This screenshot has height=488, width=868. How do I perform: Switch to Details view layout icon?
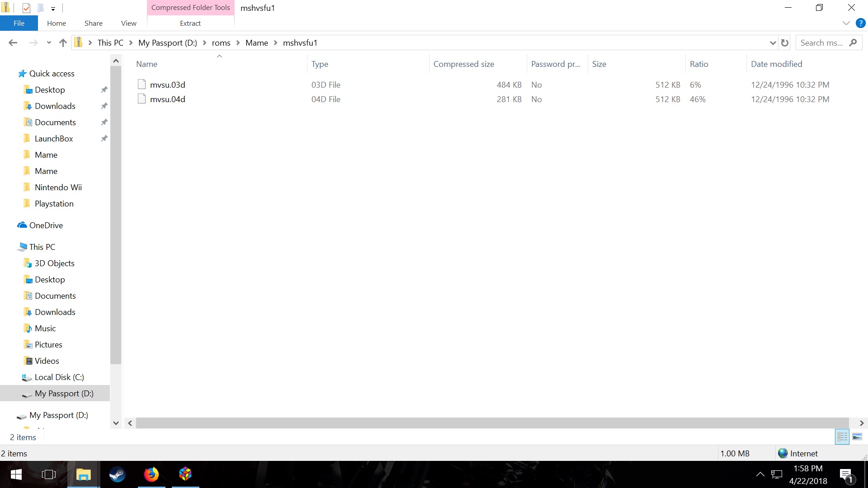(x=842, y=437)
